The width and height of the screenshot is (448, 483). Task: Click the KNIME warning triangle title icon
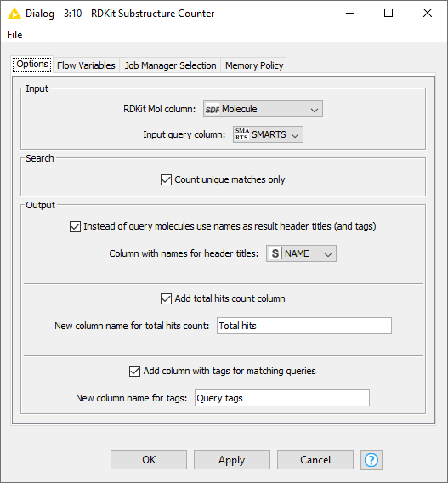pyautogui.click(x=14, y=14)
